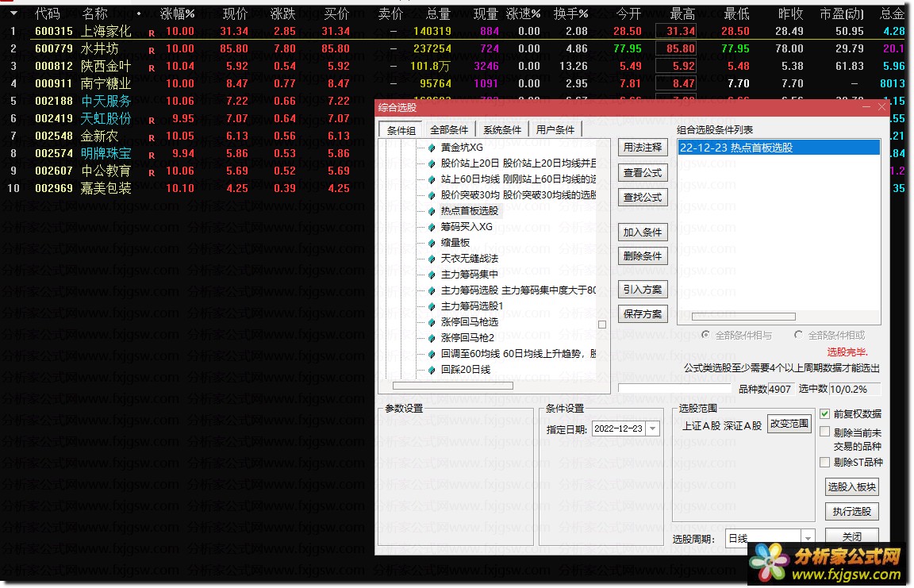
Task: Sort by the 换手% column header
Action: tap(570, 13)
